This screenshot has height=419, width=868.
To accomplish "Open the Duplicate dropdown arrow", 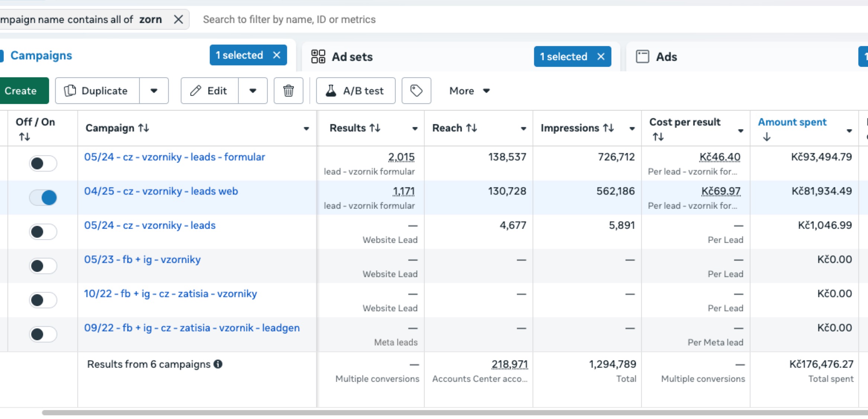I will point(154,91).
